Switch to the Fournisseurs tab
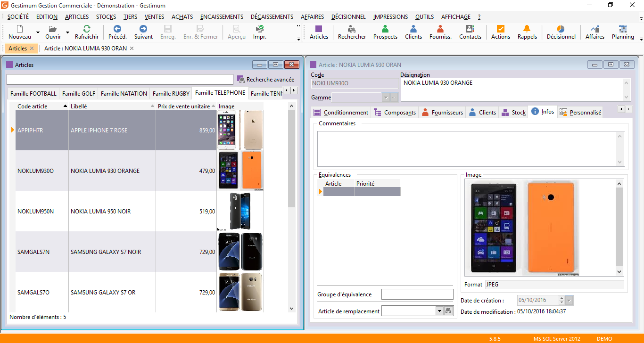The width and height of the screenshot is (644, 343). [x=442, y=112]
